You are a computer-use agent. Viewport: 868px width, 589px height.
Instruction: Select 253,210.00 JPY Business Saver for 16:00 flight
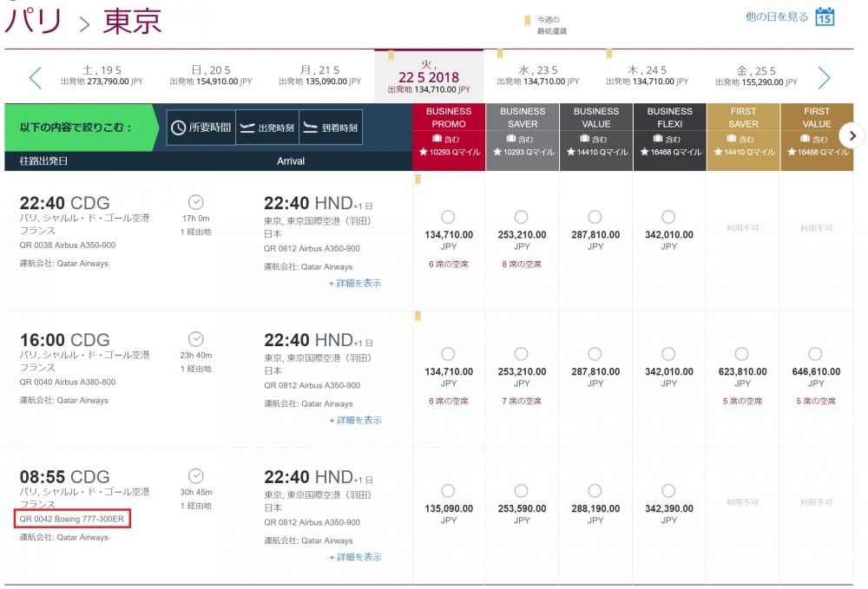522,354
